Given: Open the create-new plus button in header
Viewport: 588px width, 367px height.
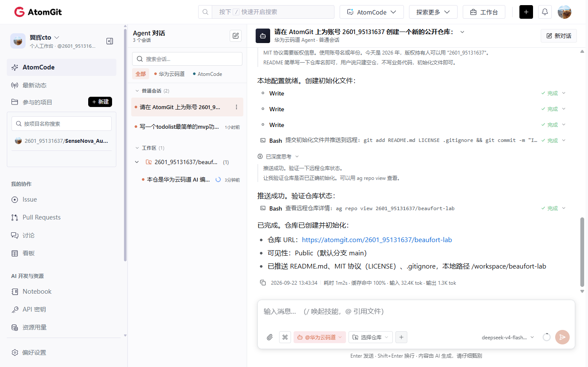Looking at the screenshot, I should [526, 12].
